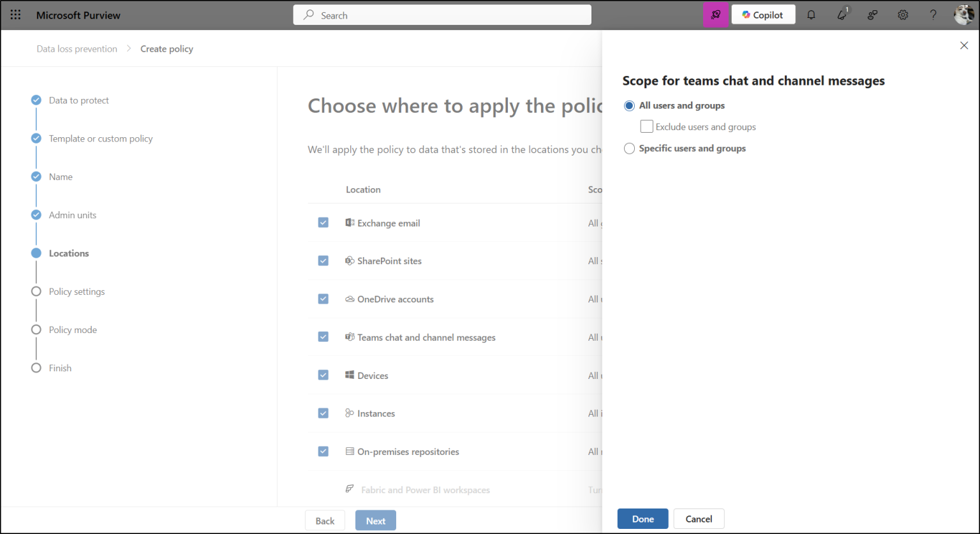Open the Help question mark menu
The height and width of the screenshot is (534, 980).
(x=933, y=14)
